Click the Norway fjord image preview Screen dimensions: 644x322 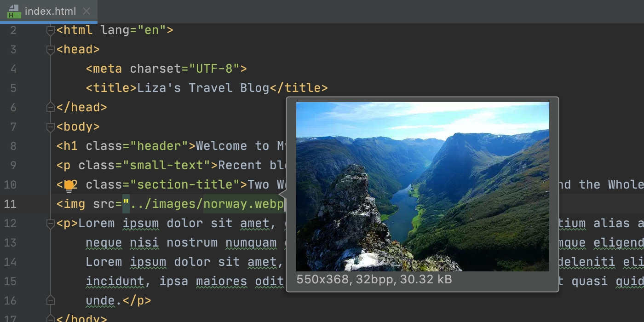[x=422, y=186]
